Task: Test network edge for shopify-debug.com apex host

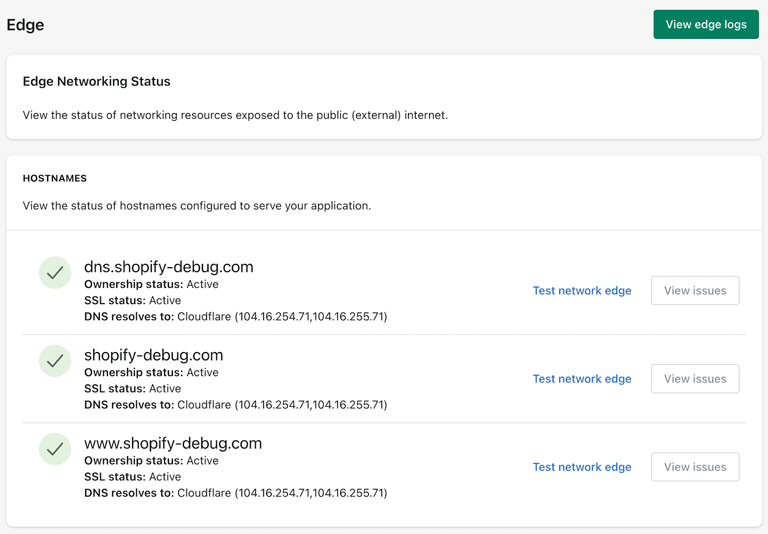Action: [x=582, y=379]
